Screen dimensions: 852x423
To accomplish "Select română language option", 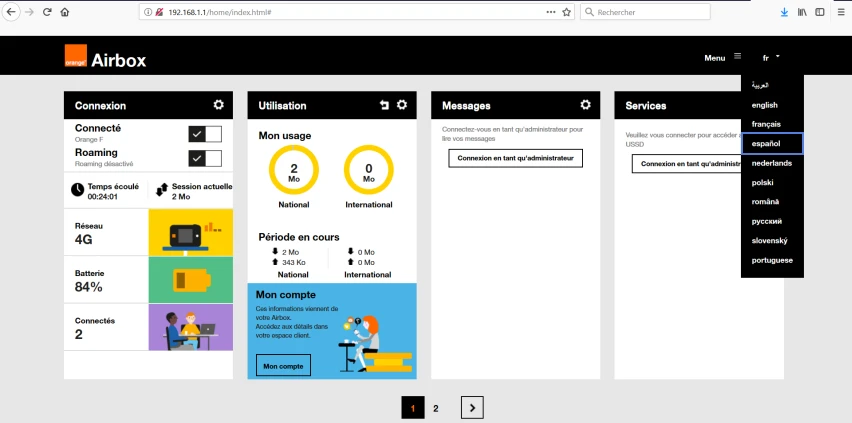I will click(765, 201).
